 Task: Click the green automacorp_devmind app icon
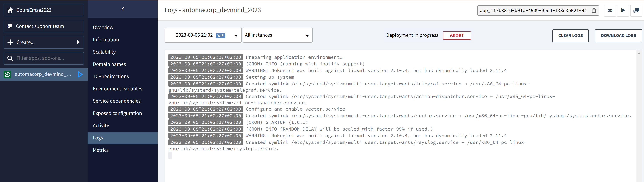(x=8, y=74)
